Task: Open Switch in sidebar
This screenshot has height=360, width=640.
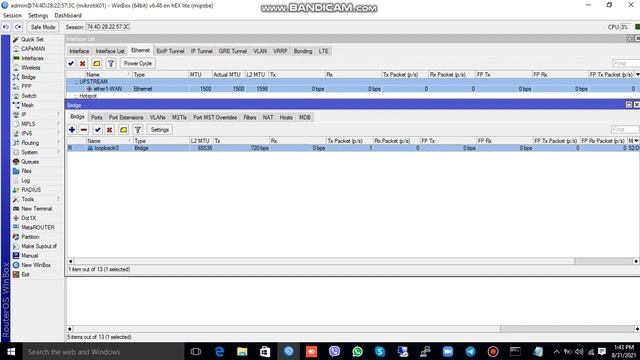Action: click(29, 96)
